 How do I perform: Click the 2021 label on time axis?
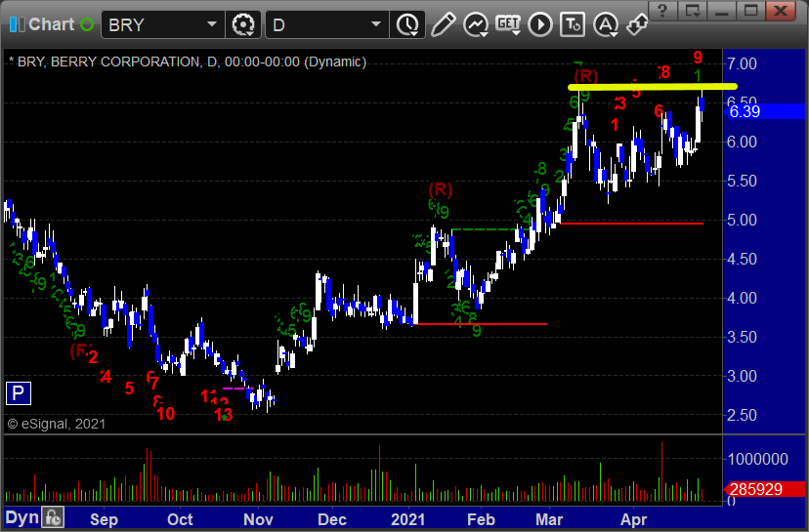(x=407, y=519)
